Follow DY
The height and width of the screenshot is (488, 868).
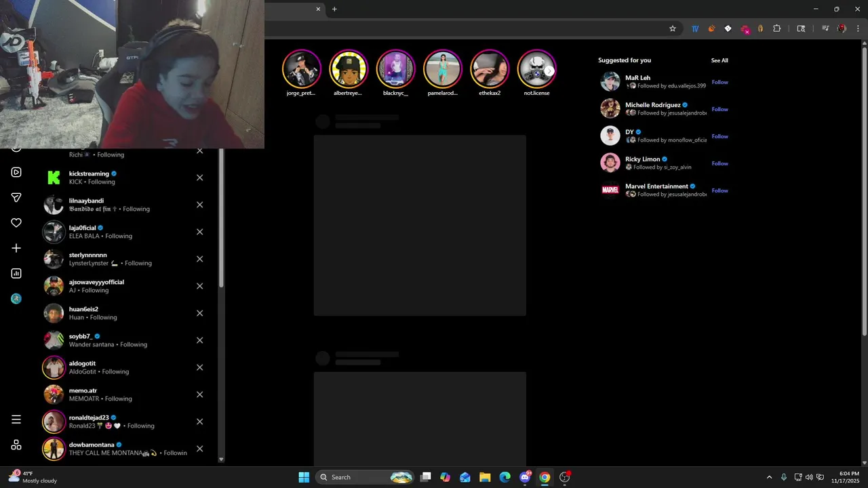pyautogui.click(x=719, y=136)
